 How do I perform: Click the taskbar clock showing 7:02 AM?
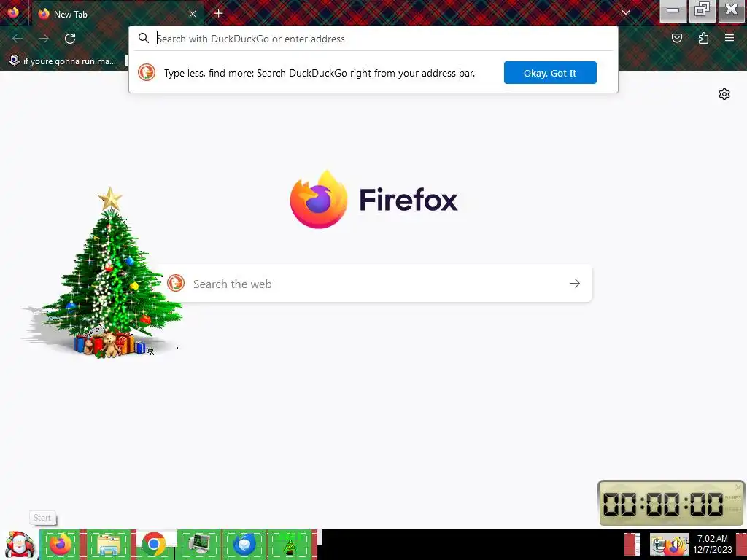[x=712, y=544]
